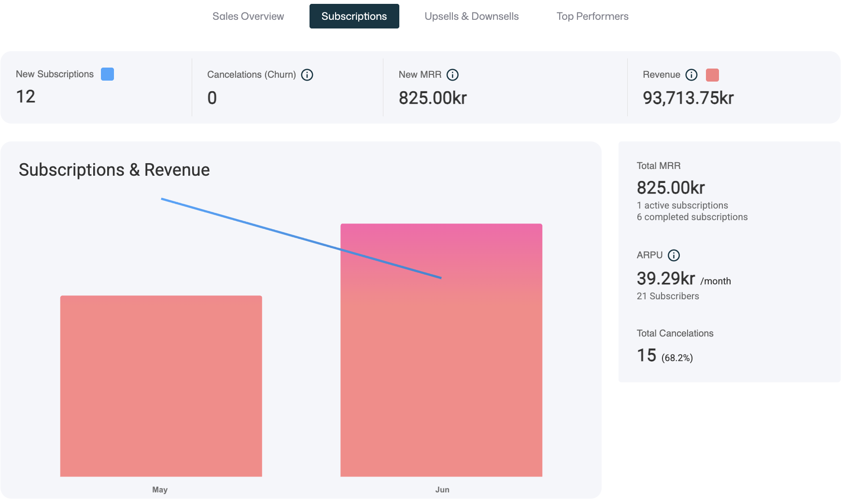Select the May revenue bar

coord(161,386)
